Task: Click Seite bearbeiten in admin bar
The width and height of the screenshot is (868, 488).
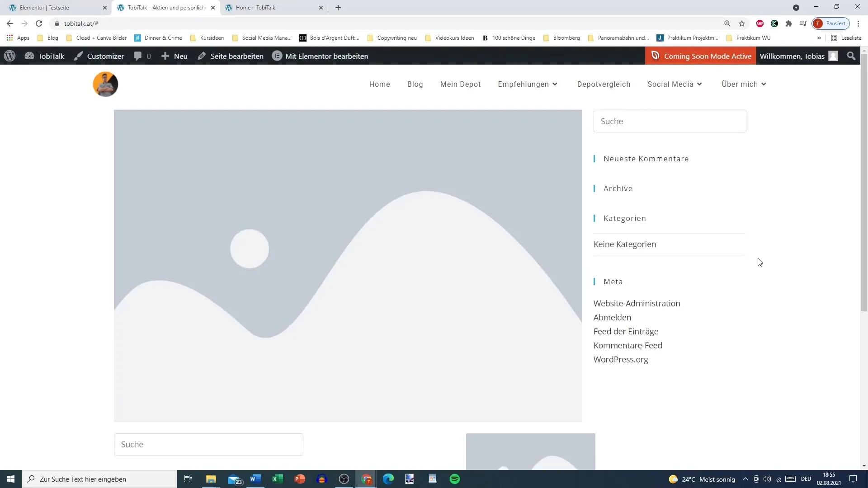Action: pyautogui.click(x=231, y=56)
